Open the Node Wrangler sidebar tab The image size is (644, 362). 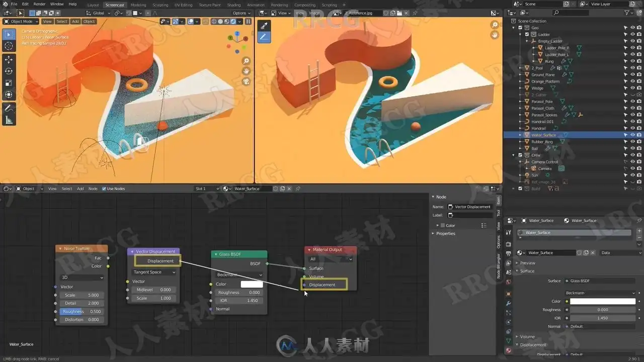click(499, 266)
